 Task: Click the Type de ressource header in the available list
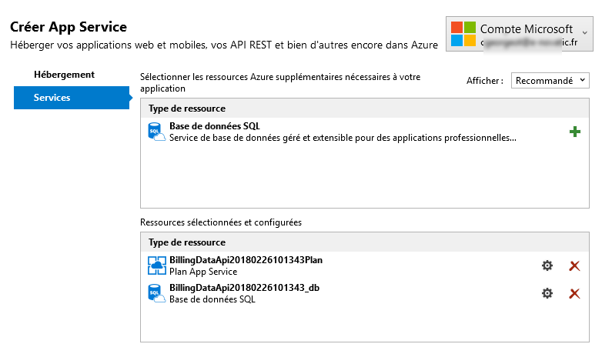click(x=187, y=109)
